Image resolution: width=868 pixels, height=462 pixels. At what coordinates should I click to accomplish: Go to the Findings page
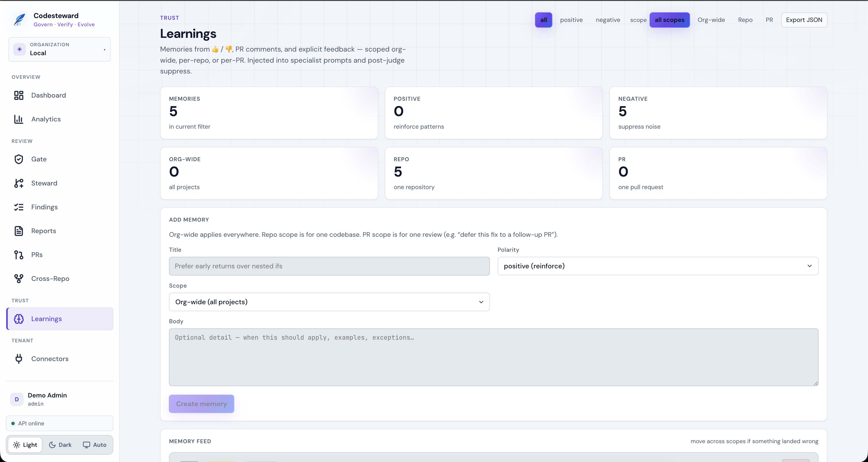click(60, 207)
